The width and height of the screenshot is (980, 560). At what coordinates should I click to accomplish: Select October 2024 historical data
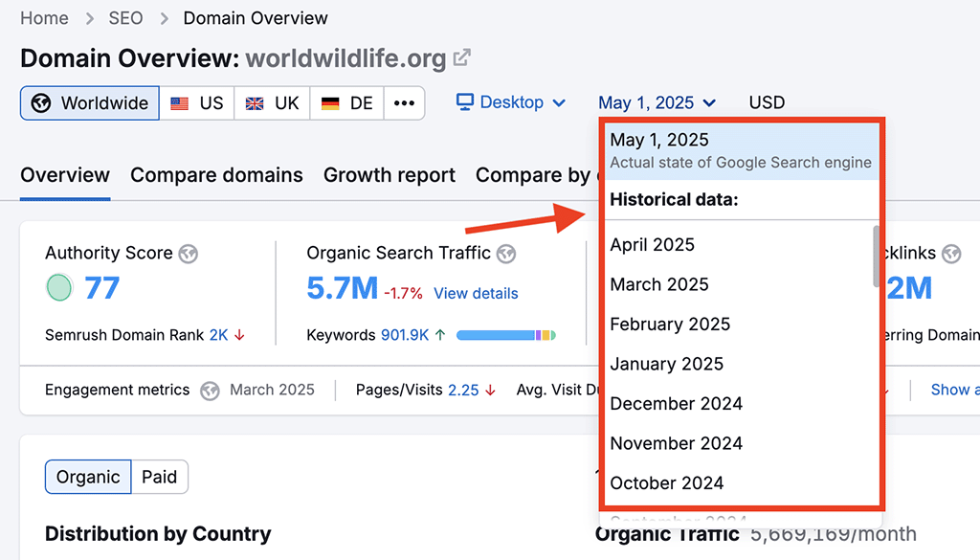point(738,482)
